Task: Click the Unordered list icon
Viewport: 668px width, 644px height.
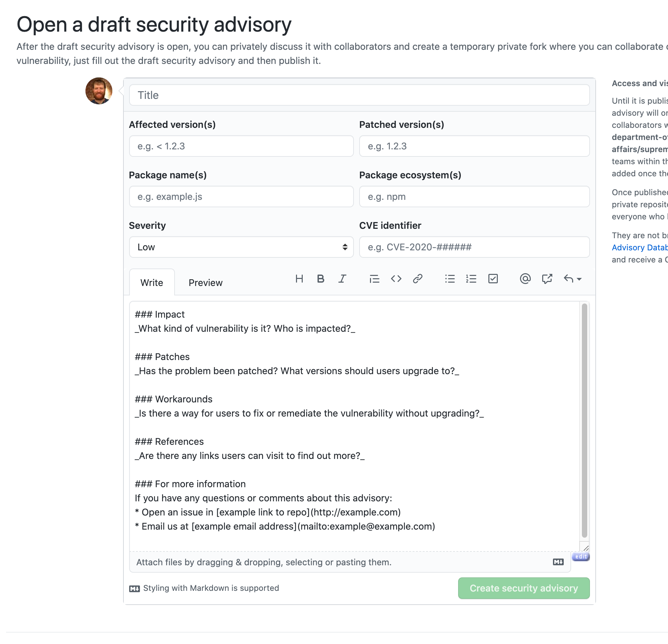Action: click(x=450, y=279)
